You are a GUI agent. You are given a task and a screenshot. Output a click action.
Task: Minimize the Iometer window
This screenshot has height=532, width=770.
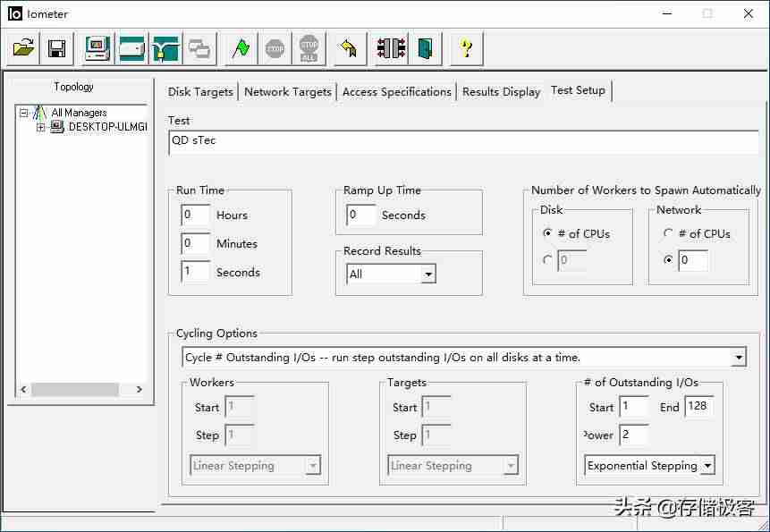click(x=667, y=13)
